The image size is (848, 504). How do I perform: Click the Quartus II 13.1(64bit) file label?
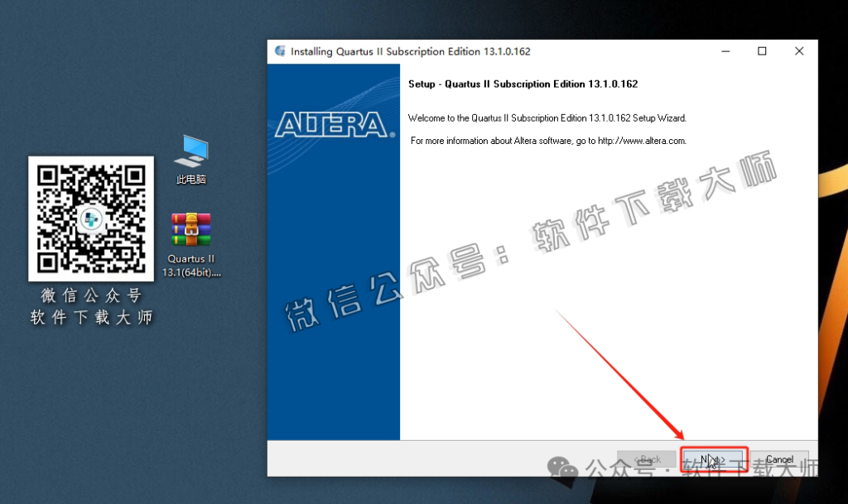191,266
